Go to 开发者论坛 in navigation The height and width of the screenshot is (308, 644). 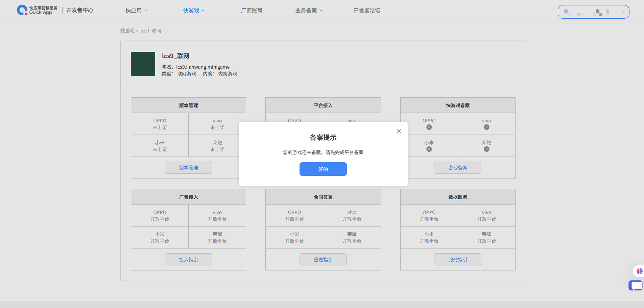[366, 10]
